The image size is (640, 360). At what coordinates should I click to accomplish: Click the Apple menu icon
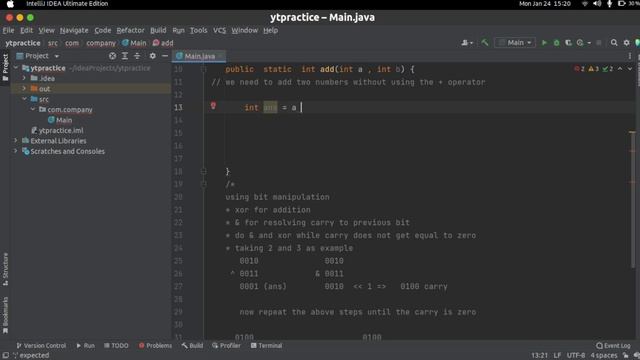[10, 4]
